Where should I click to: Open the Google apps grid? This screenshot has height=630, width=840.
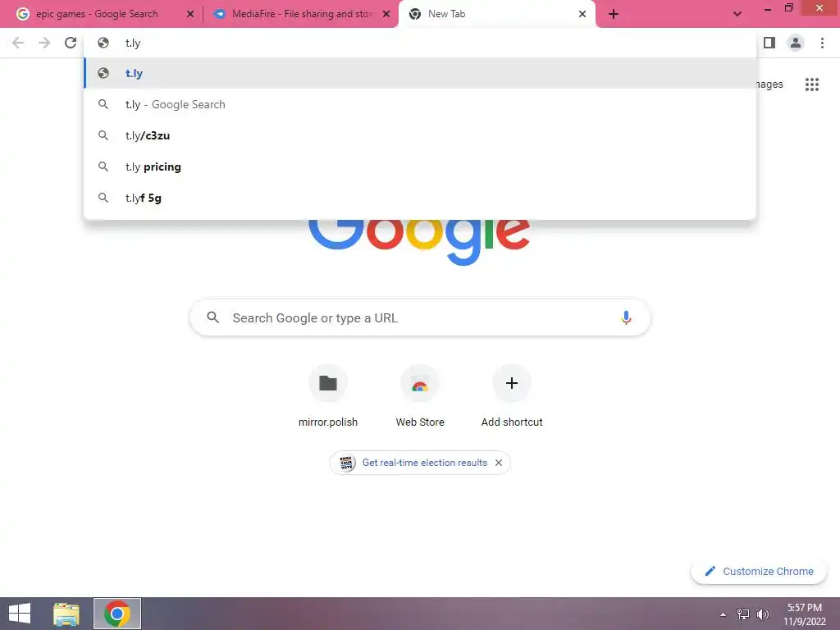[812, 84]
